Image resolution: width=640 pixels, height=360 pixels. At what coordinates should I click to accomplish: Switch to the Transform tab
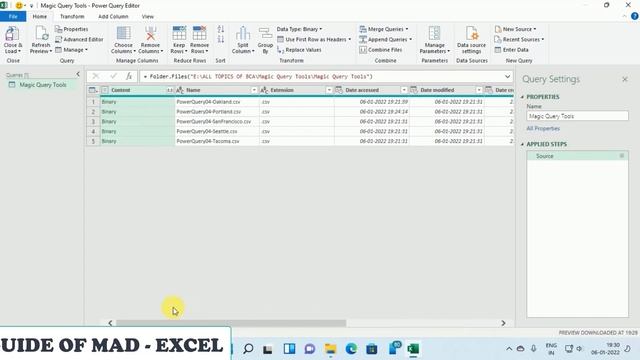pos(72,16)
